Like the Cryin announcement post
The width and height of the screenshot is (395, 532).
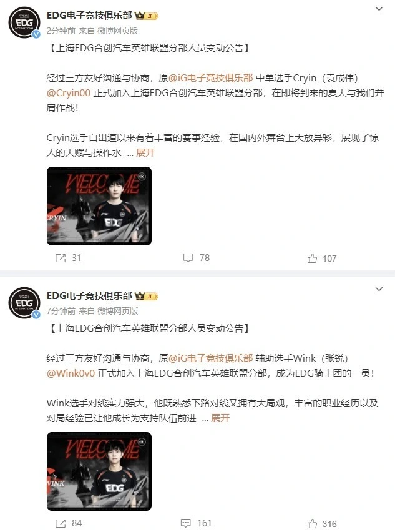(312, 259)
